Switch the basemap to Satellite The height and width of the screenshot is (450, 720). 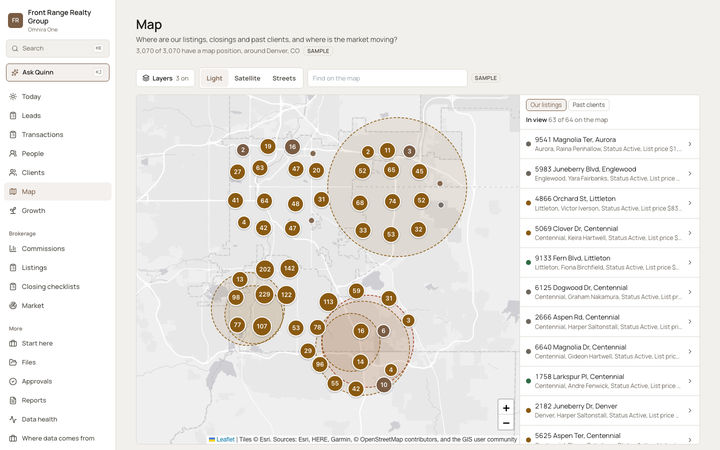click(247, 78)
